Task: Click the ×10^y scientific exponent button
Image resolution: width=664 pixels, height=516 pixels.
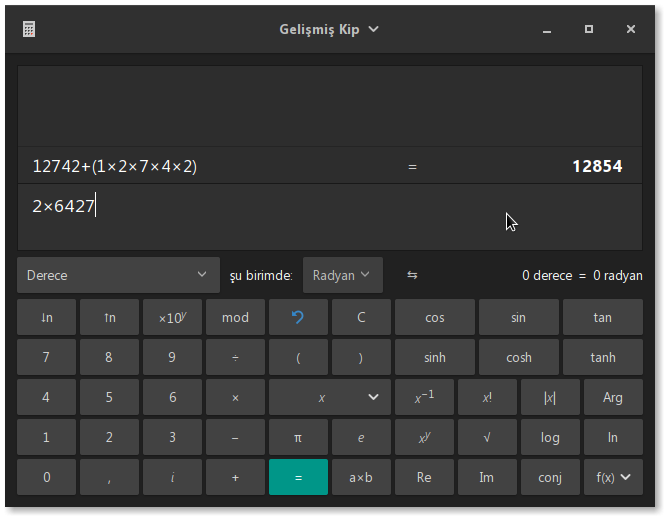Action: (x=172, y=317)
